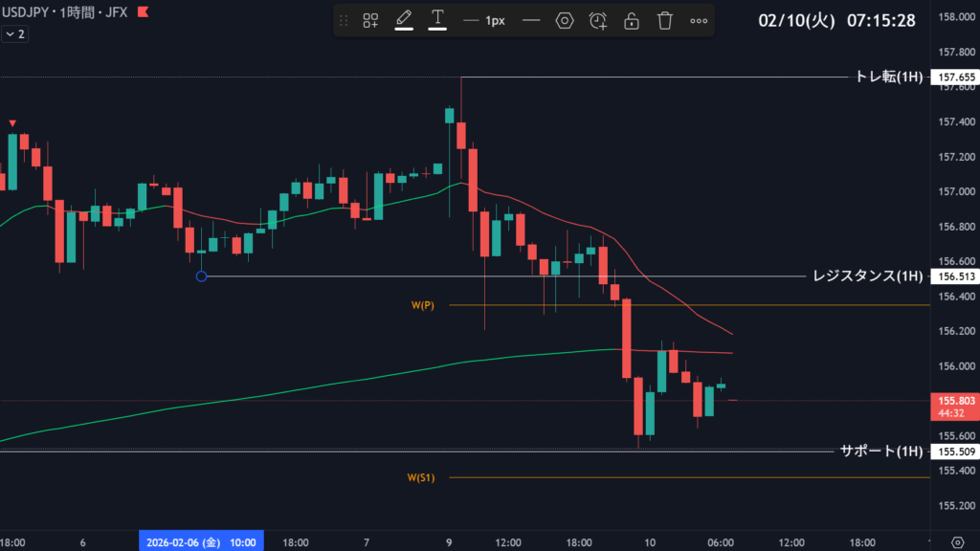Viewport: 980px width, 551px height.
Task: Delete the drawing with the trash icon
Action: pos(665,21)
